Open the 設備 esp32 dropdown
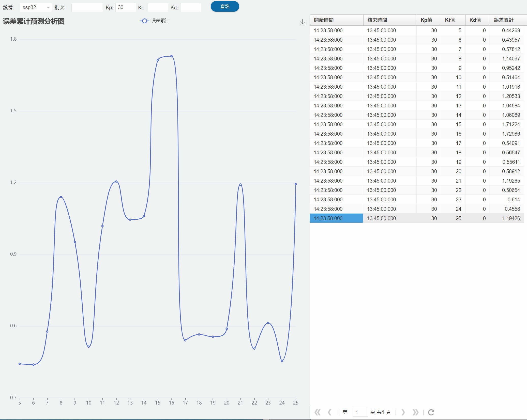 point(36,8)
